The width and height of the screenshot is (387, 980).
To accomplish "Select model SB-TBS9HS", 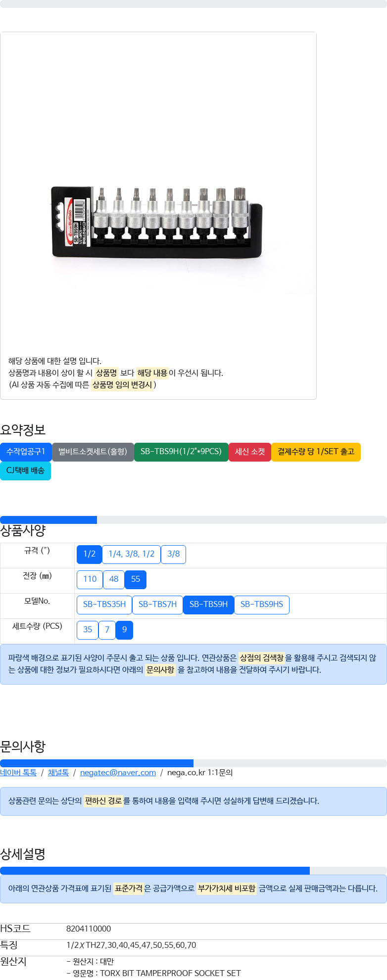I will tap(262, 605).
